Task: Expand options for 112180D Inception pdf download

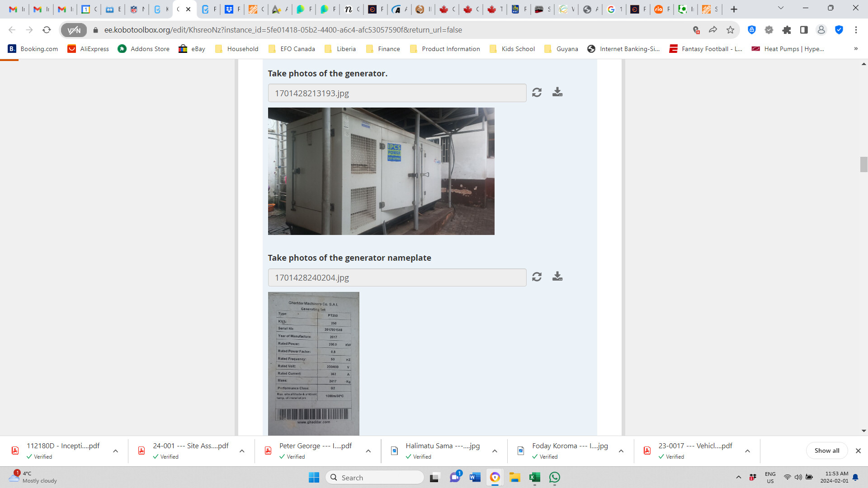Action: click(116, 451)
